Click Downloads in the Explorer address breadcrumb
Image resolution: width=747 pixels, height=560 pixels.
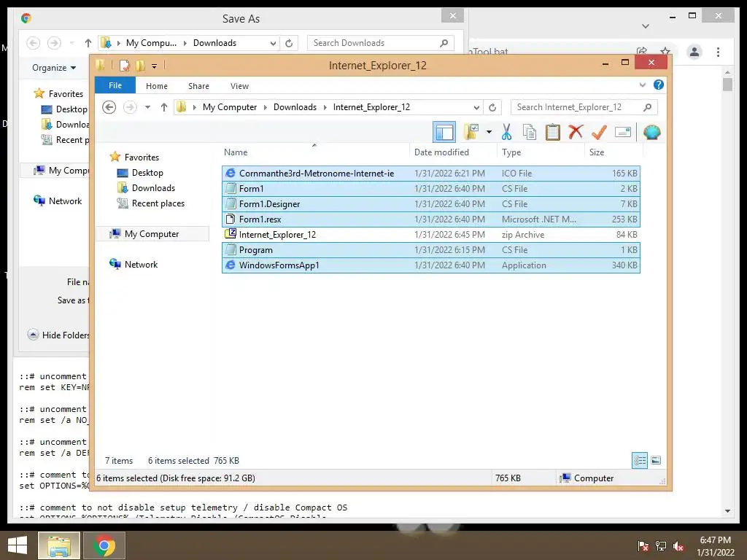[x=295, y=107]
